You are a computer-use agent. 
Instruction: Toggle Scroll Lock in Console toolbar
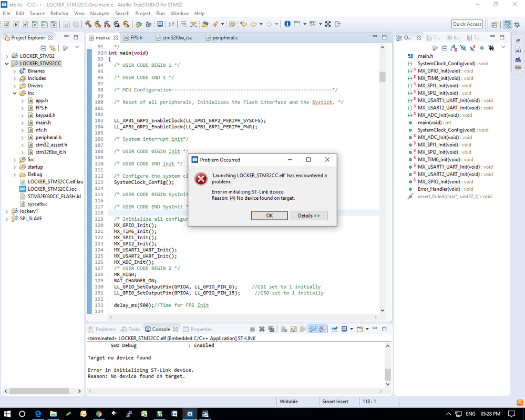293,329
